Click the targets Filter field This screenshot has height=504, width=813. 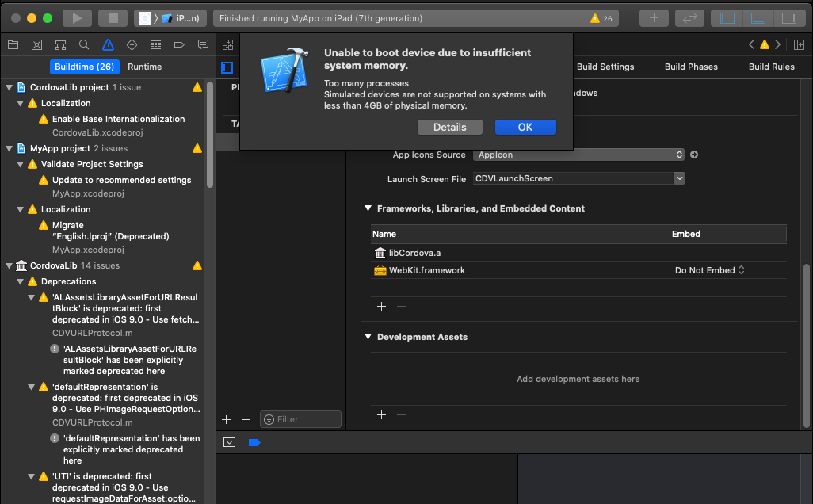tap(301, 419)
